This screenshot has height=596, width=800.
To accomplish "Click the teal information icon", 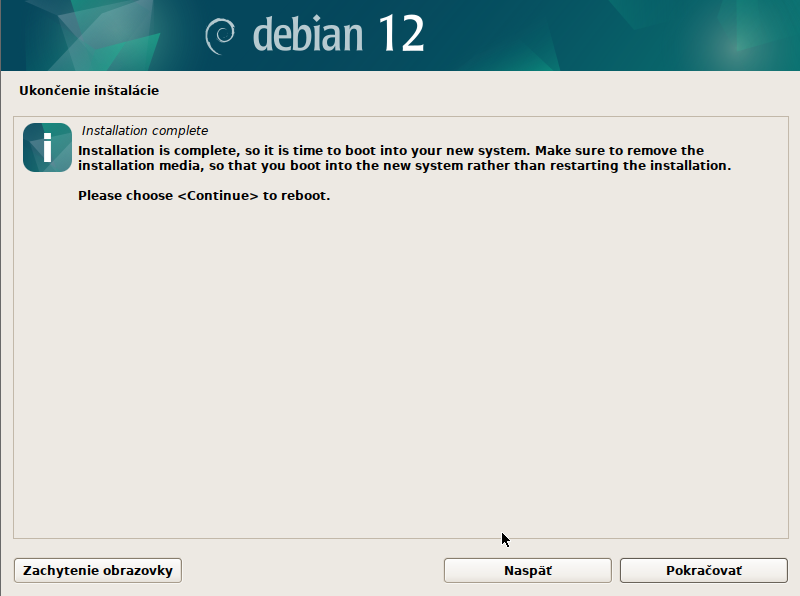I will tap(47, 148).
